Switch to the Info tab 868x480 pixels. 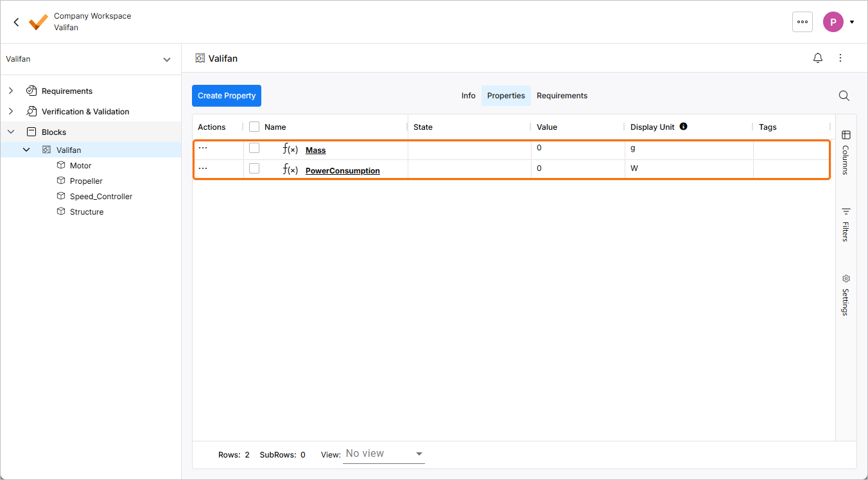click(x=468, y=96)
